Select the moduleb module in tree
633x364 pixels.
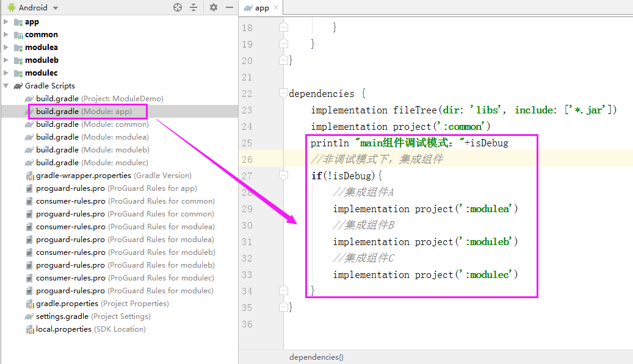[42, 60]
